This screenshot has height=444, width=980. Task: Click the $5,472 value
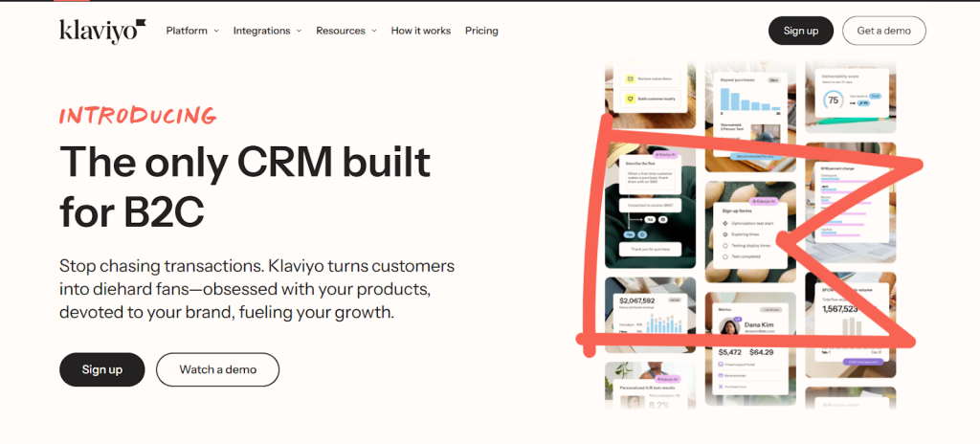pos(730,352)
